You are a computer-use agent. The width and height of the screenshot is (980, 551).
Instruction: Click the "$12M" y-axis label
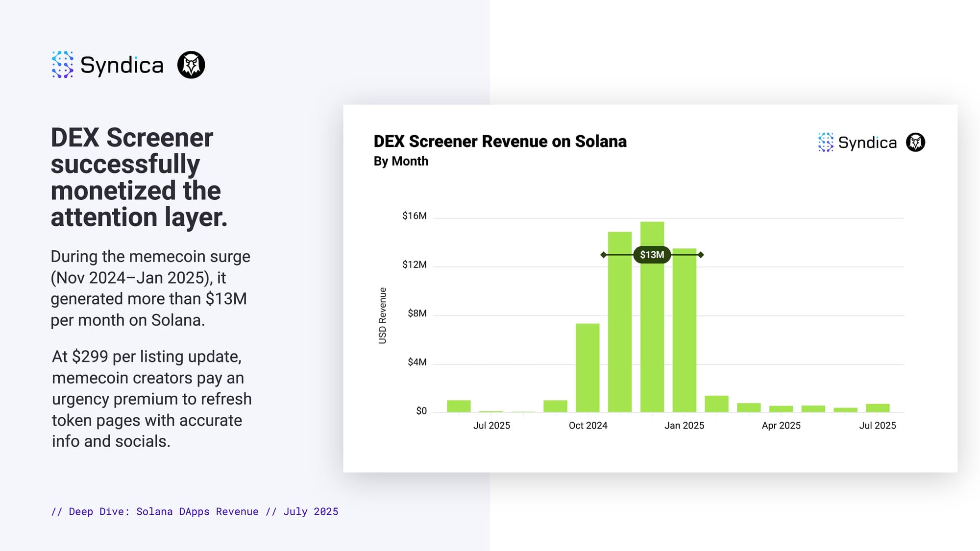click(x=414, y=265)
